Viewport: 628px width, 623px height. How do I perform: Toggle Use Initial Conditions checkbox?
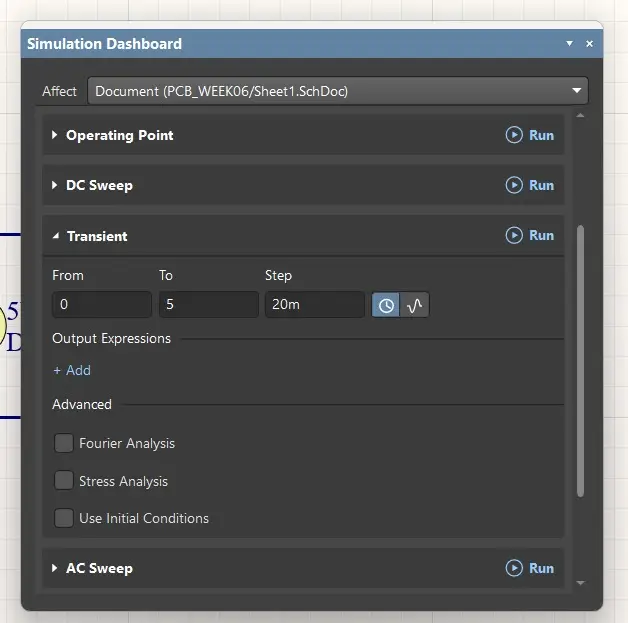tap(64, 518)
